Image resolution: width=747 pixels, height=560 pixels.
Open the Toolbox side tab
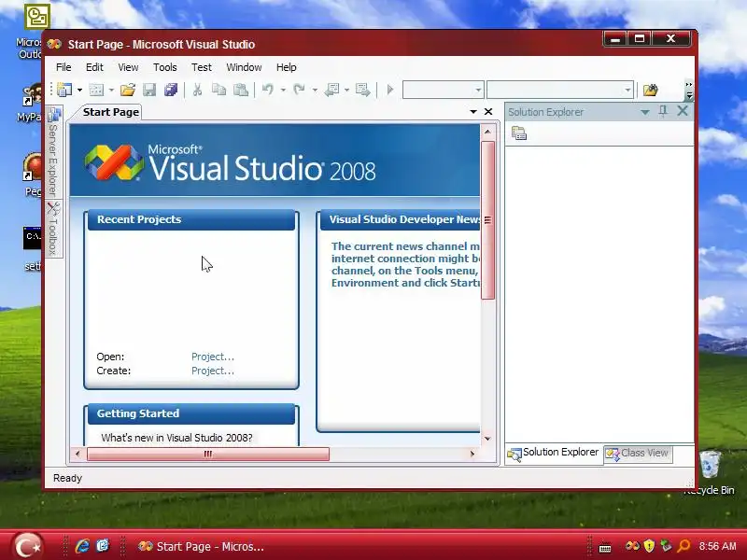click(x=53, y=229)
